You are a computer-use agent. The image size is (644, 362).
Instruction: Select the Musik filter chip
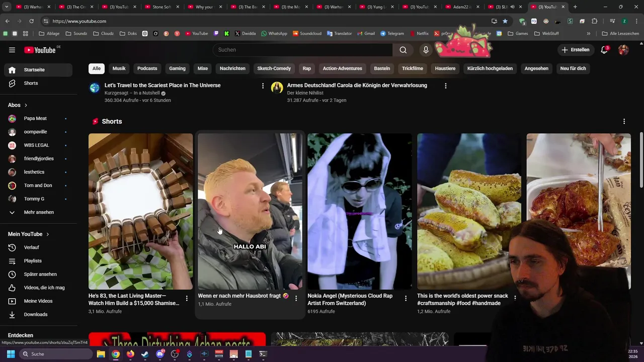pyautogui.click(x=119, y=68)
